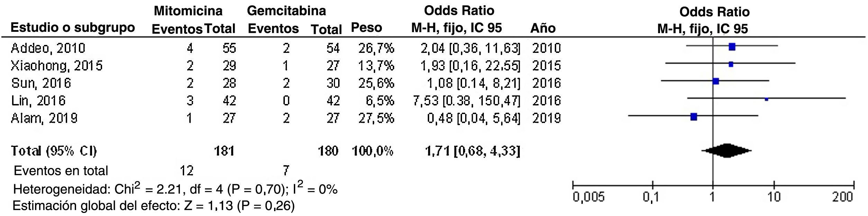Select the "Lin, 2016" study label
This screenshot has height=216, width=868.
(38, 101)
